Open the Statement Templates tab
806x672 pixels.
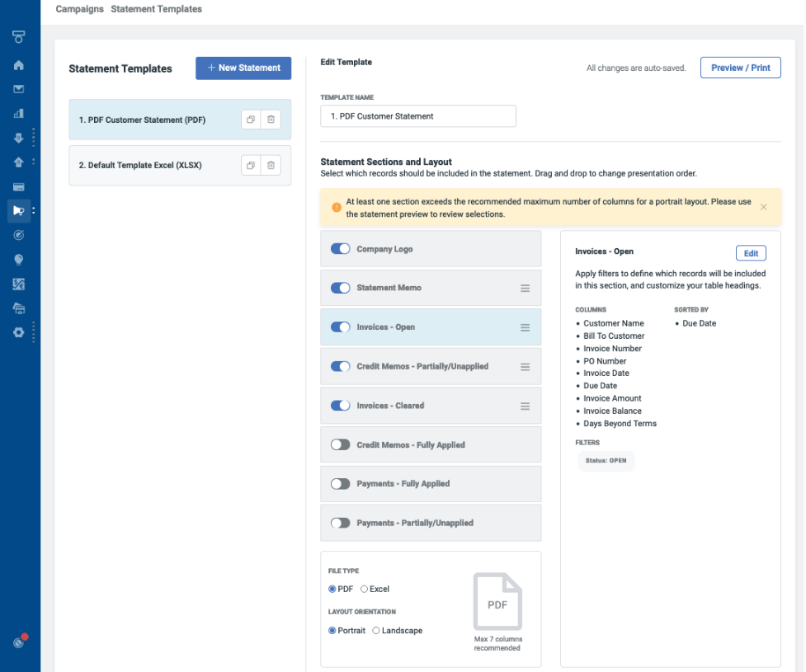click(156, 9)
